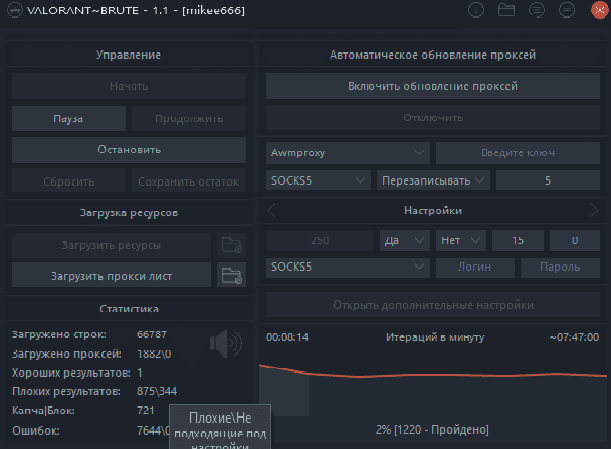Click remaining time ~07:47:00
The image size is (611, 449).
(x=574, y=337)
